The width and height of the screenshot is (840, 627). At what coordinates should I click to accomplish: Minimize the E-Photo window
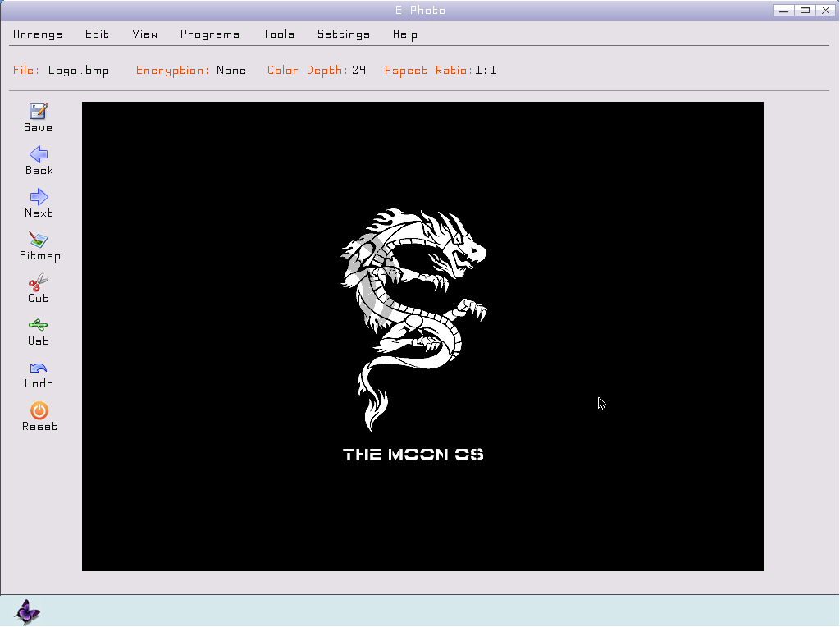point(783,10)
